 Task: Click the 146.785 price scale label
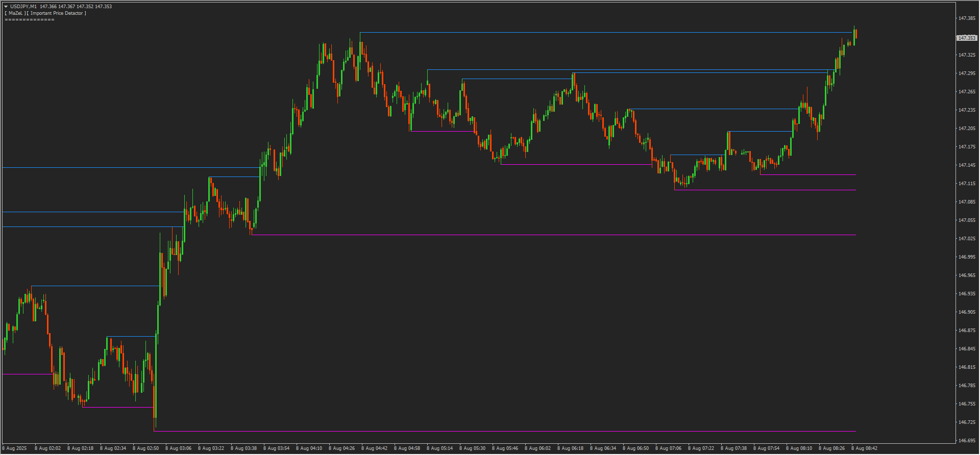[x=967, y=386]
